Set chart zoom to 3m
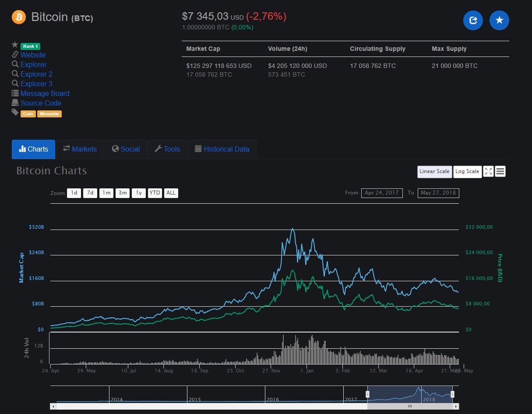This screenshot has width=532, height=414. 123,193
